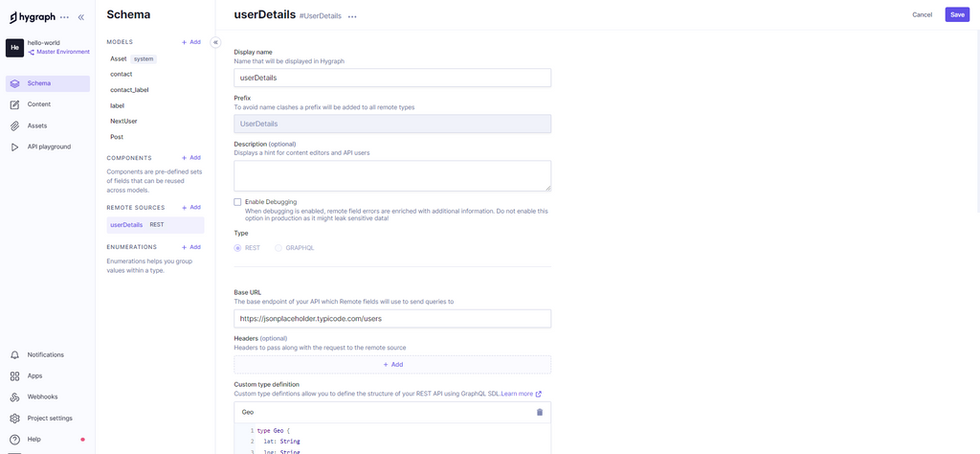
Task: Collapse the main sidebar with double chevron
Action: (x=81, y=17)
